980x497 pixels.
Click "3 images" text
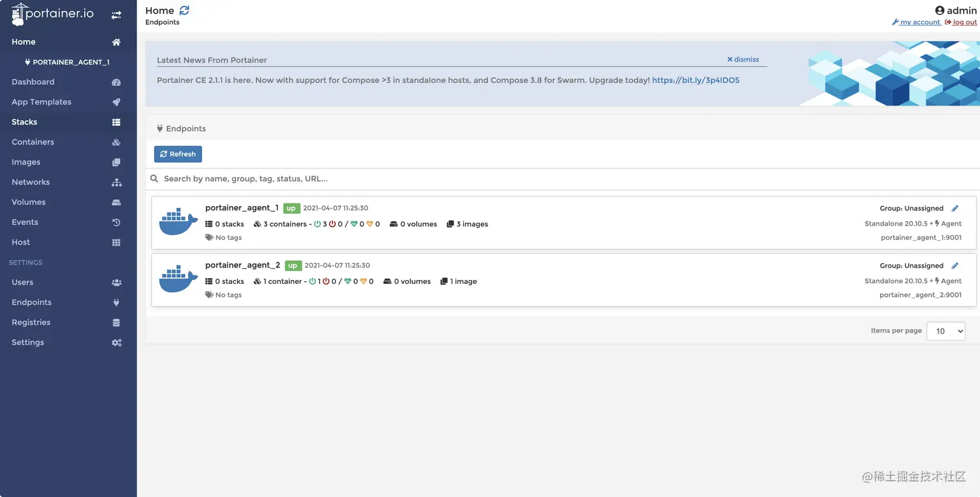click(x=472, y=224)
